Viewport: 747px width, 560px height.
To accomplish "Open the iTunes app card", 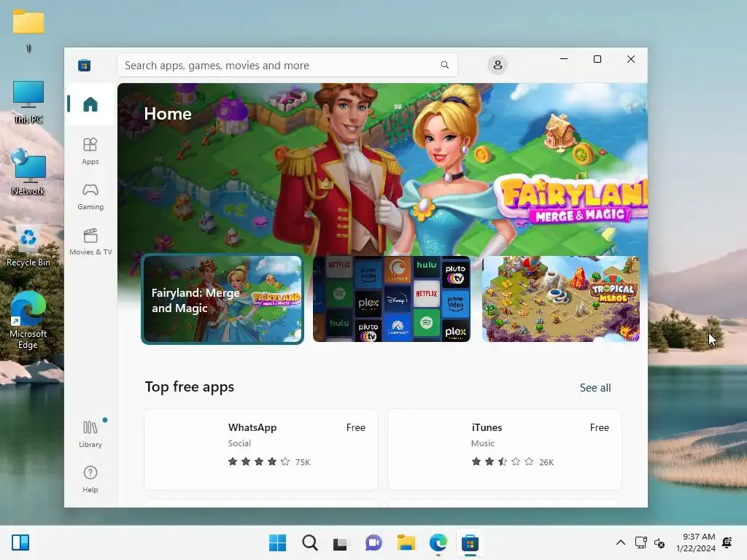I will 505,449.
